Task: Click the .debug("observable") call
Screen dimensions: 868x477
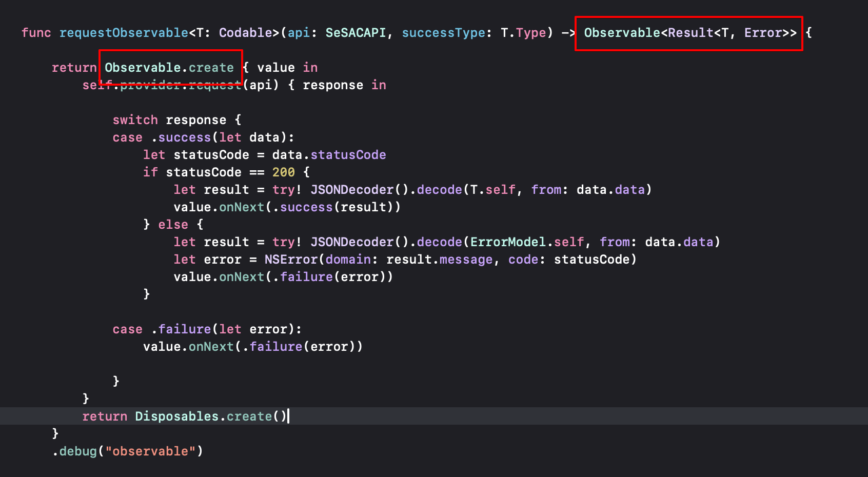Action: point(128,451)
